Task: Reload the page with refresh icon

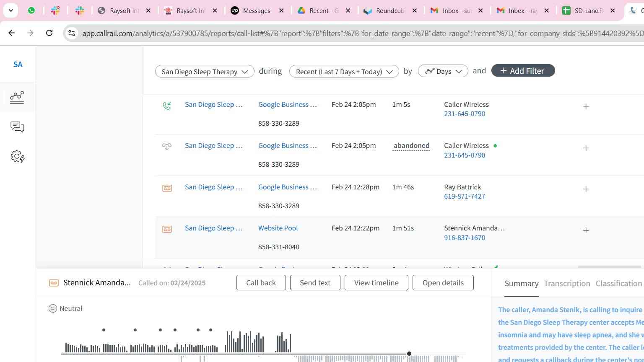Action: point(49,33)
